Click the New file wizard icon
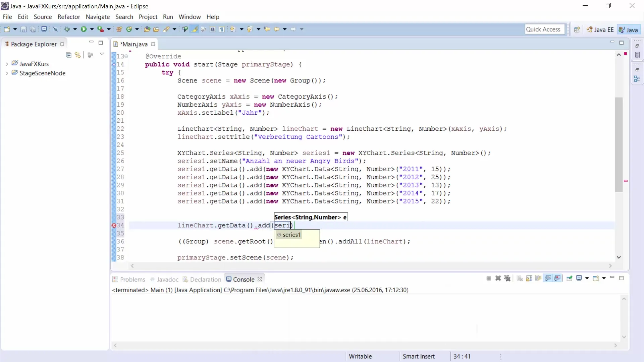 [x=7, y=29]
